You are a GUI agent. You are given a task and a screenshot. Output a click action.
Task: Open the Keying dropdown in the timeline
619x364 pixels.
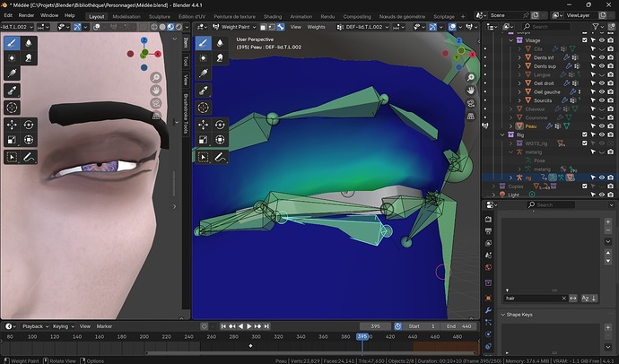coord(63,326)
